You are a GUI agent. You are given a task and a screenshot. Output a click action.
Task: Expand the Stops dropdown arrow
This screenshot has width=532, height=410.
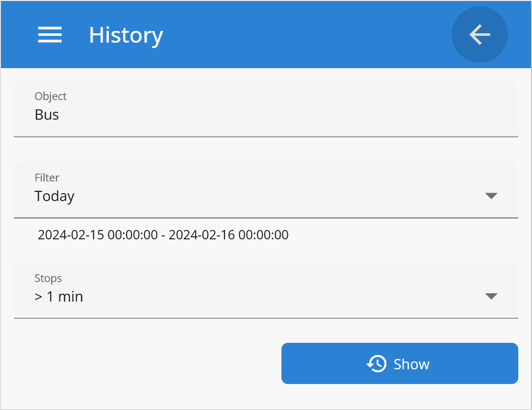[x=491, y=296]
